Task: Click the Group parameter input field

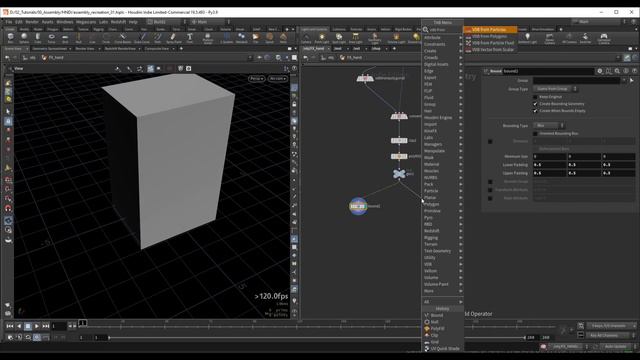Action: 576,80
